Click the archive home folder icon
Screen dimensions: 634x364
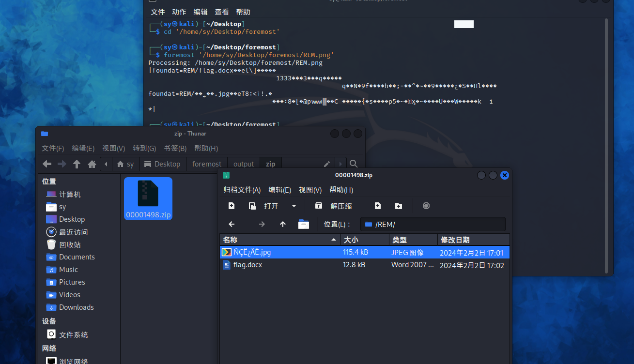tap(304, 224)
